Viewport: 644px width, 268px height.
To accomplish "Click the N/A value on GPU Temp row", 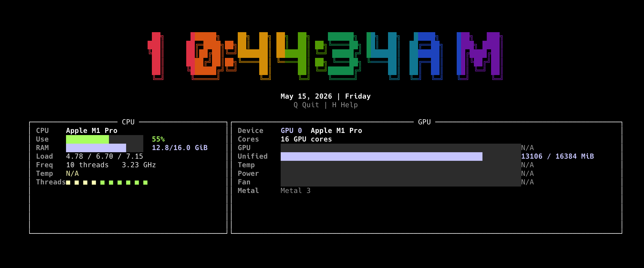I will click(x=528, y=165).
